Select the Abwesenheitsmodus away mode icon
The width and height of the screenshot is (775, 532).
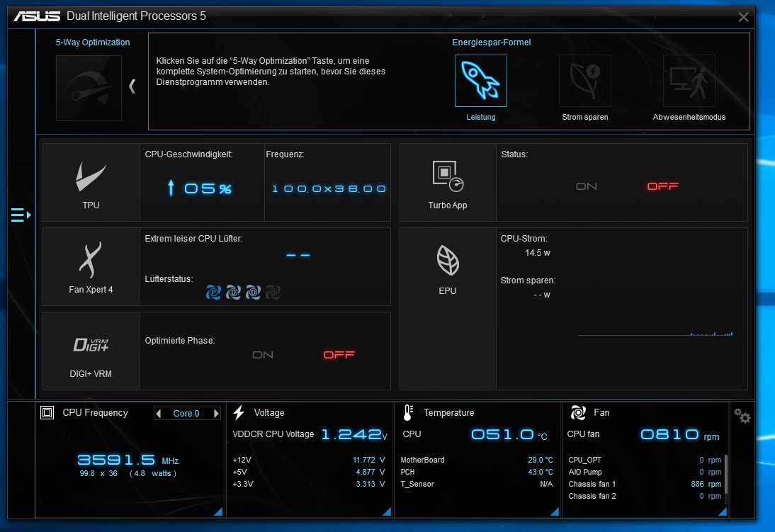[x=689, y=81]
